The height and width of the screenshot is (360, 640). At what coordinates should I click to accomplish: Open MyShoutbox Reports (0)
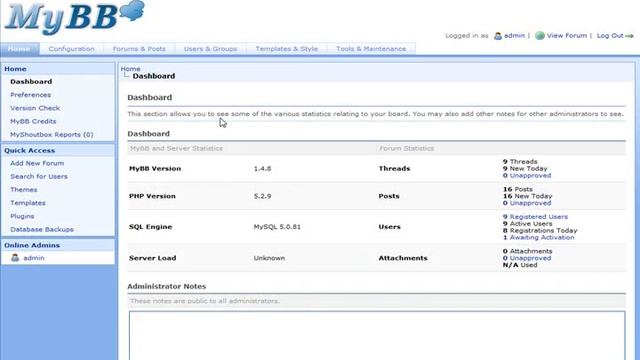[x=51, y=134]
